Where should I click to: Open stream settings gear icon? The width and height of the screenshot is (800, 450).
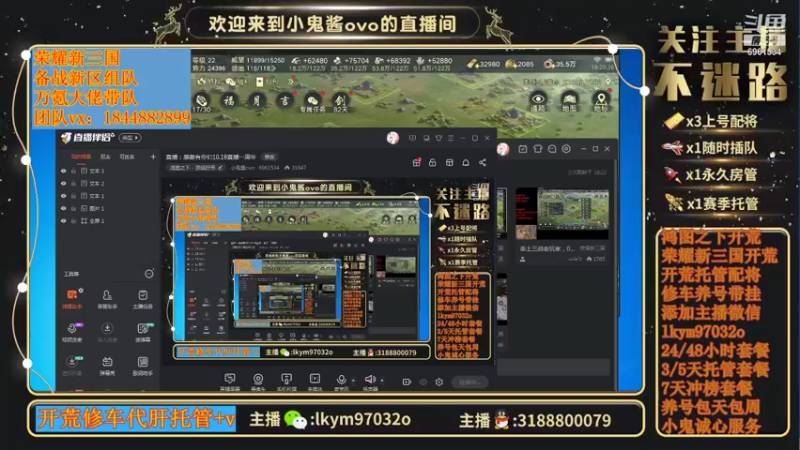[439, 382]
